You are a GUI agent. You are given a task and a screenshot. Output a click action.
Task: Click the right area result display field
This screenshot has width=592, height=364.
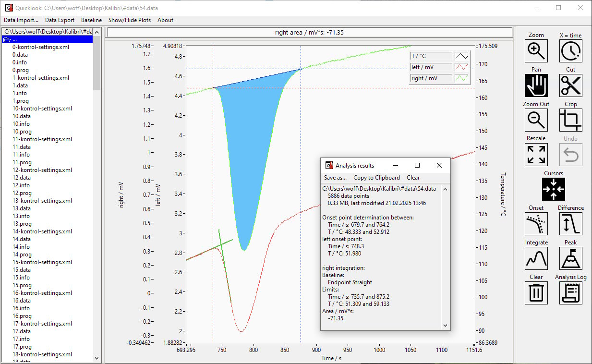[x=310, y=33]
